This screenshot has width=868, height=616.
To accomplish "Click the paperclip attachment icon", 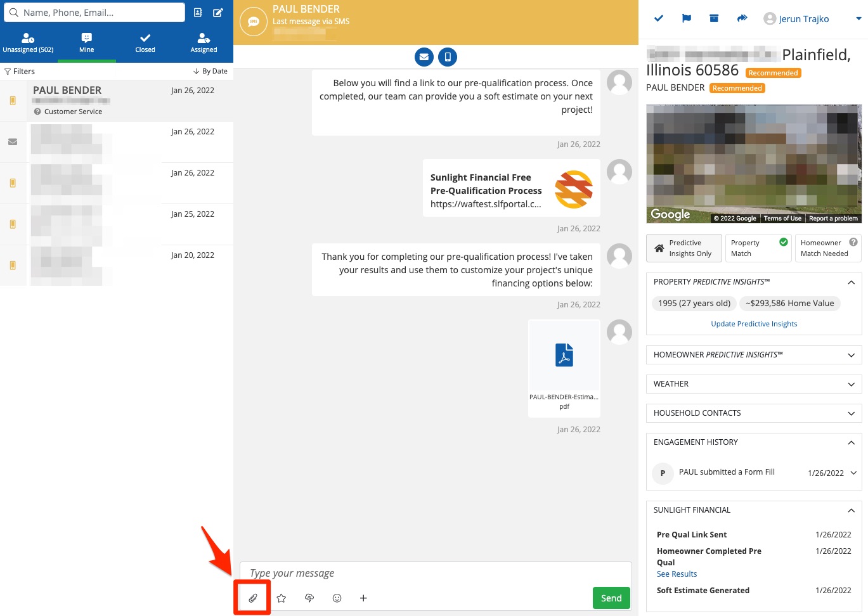I will [253, 598].
